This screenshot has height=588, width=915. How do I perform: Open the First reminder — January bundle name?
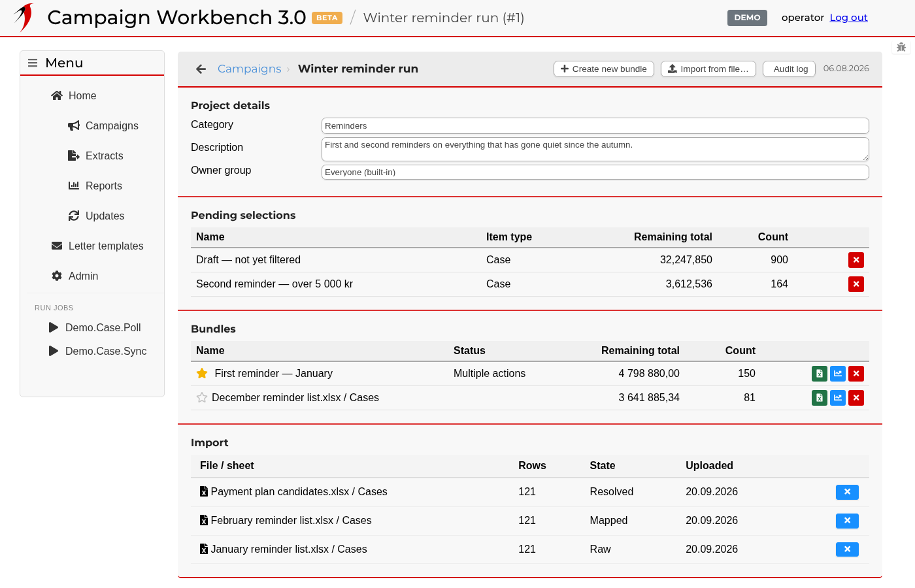273,373
